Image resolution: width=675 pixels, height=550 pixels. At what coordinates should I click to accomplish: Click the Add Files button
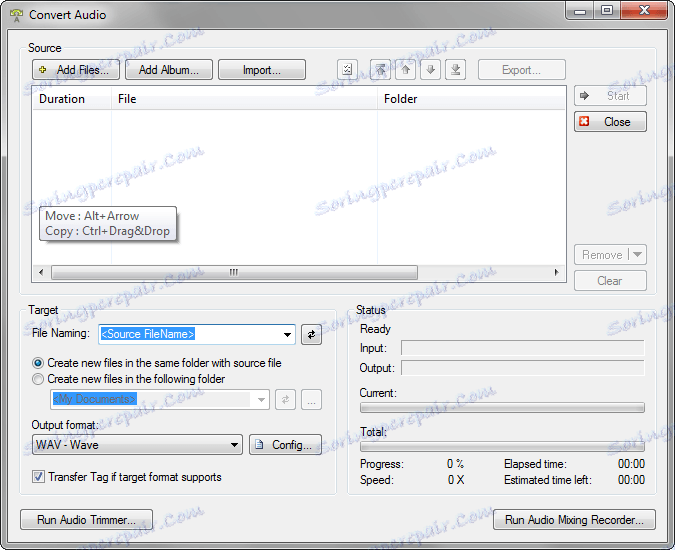coord(76,70)
